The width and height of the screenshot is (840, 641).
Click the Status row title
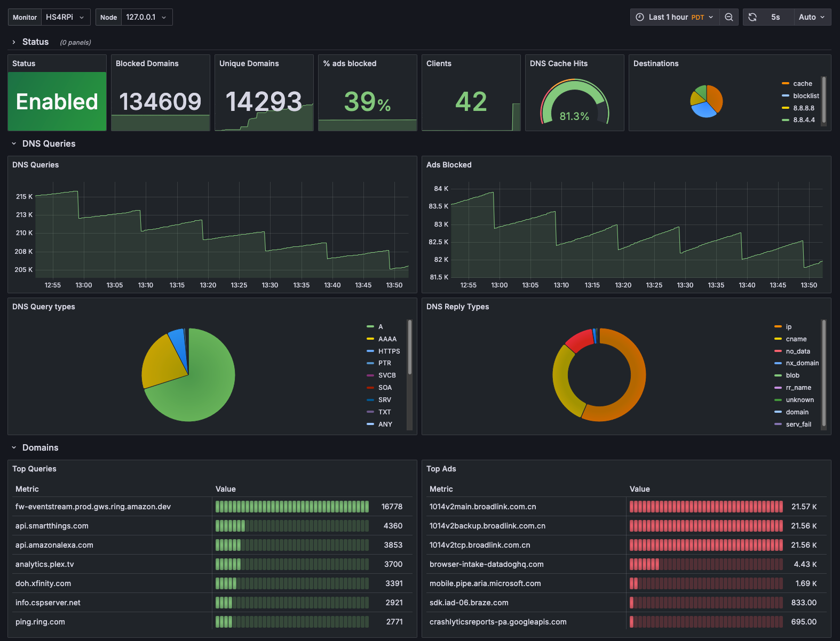click(x=35, y=42)
